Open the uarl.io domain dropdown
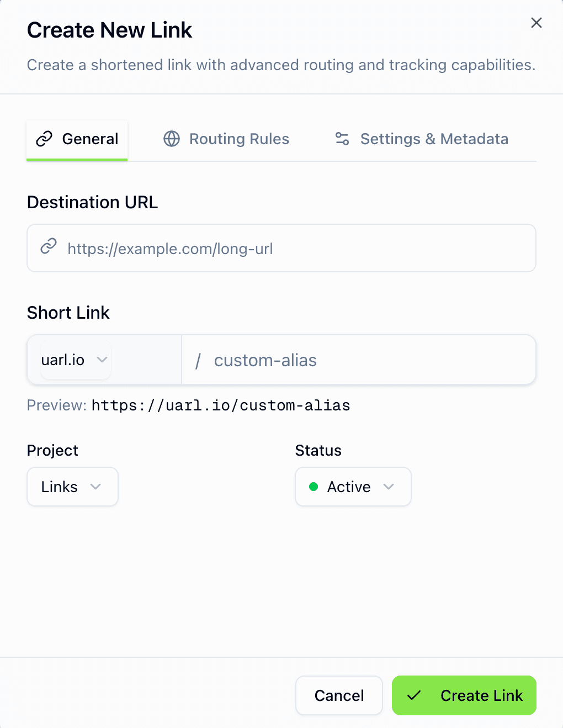Viewport: 563px width, 728px height. tap(75, 360)
